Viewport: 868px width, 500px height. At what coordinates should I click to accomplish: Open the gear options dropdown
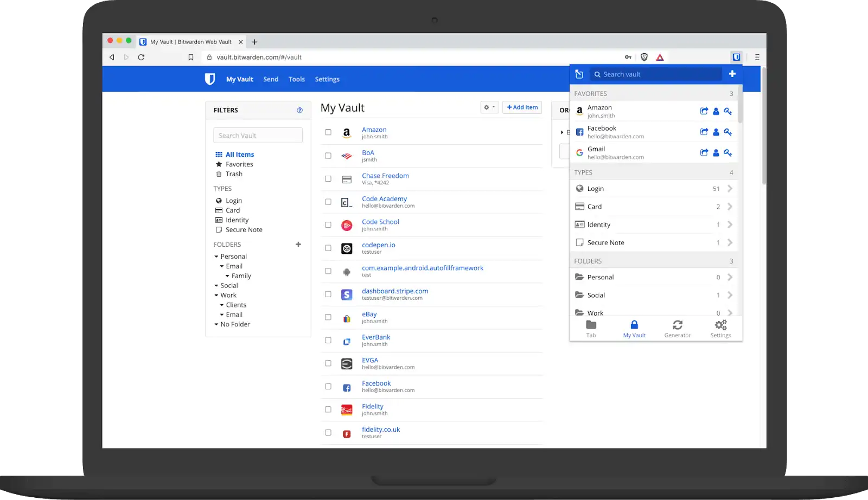pos(489,107)
